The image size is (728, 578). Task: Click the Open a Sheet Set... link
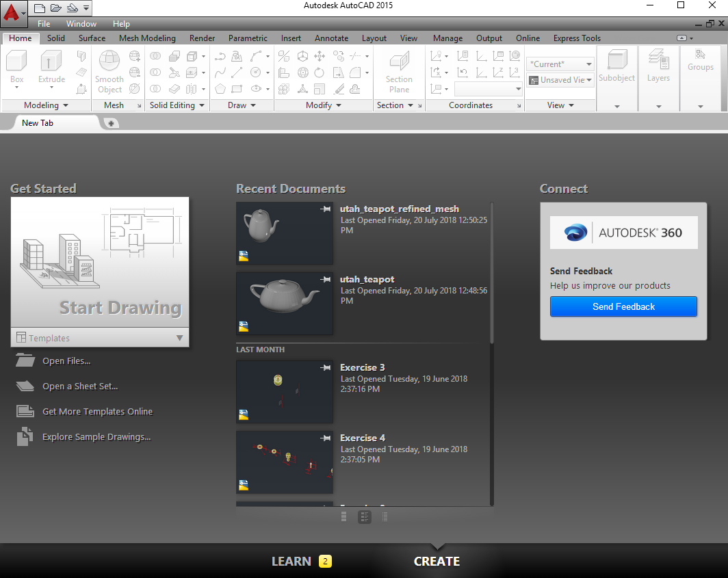80,386
